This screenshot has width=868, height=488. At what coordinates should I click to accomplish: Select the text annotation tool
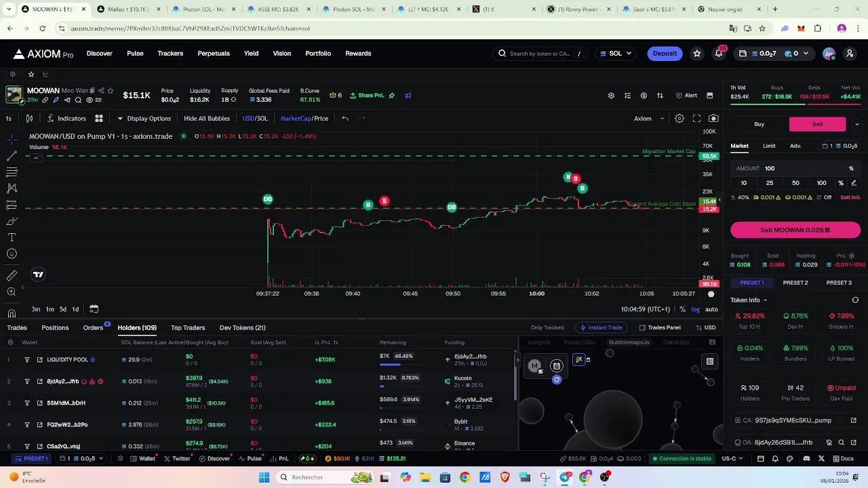pos(12,237)
